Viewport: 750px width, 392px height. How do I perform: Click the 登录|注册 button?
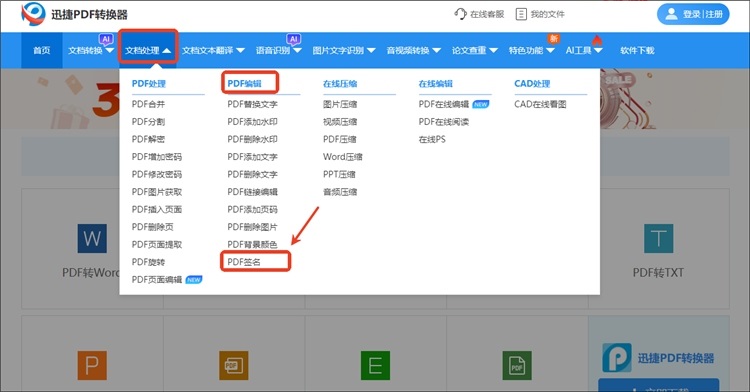pyautogui.click(x=693, y=14)
